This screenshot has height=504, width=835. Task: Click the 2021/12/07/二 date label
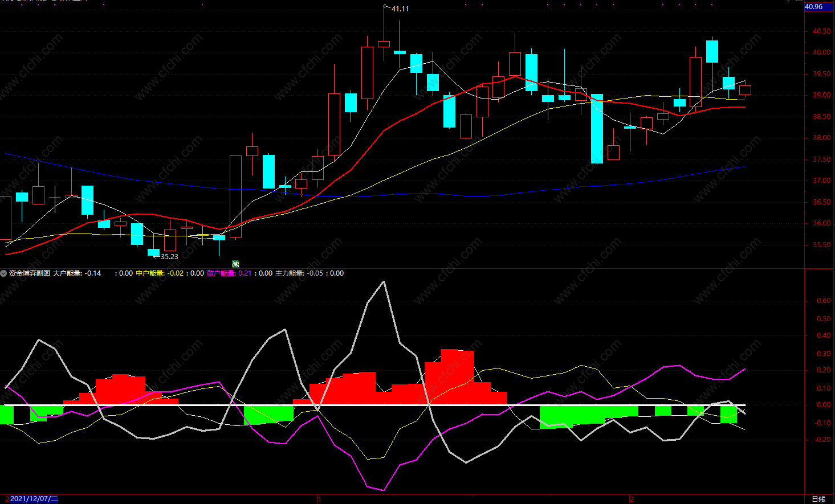[x=34, y=499]
